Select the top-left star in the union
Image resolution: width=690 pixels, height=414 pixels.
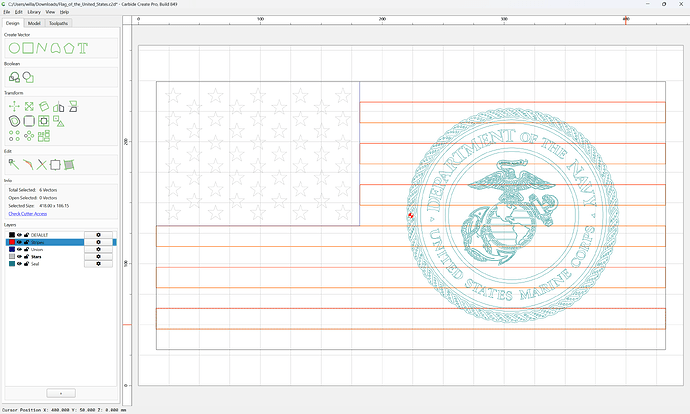click(173, 95)
